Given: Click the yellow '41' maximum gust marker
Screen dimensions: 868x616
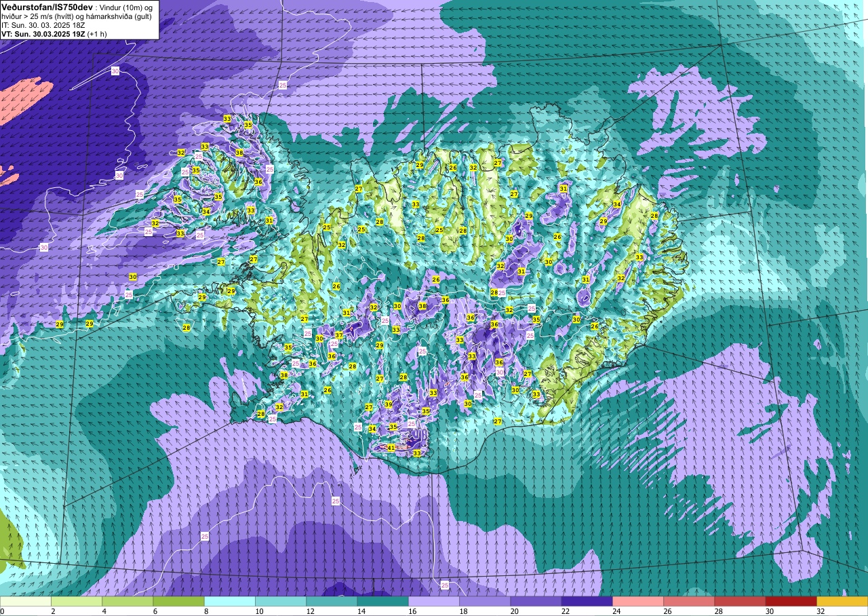Looking at the screenshot, I should coord(391,448).
